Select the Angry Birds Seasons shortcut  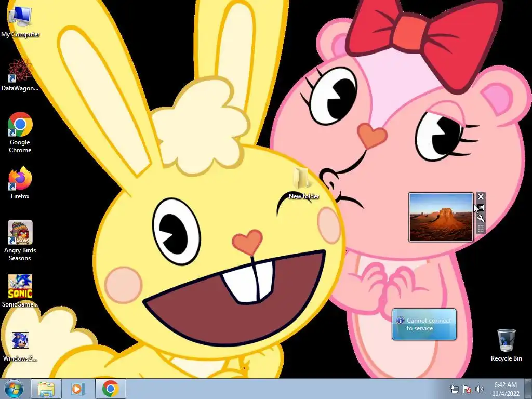pos(20,241)
